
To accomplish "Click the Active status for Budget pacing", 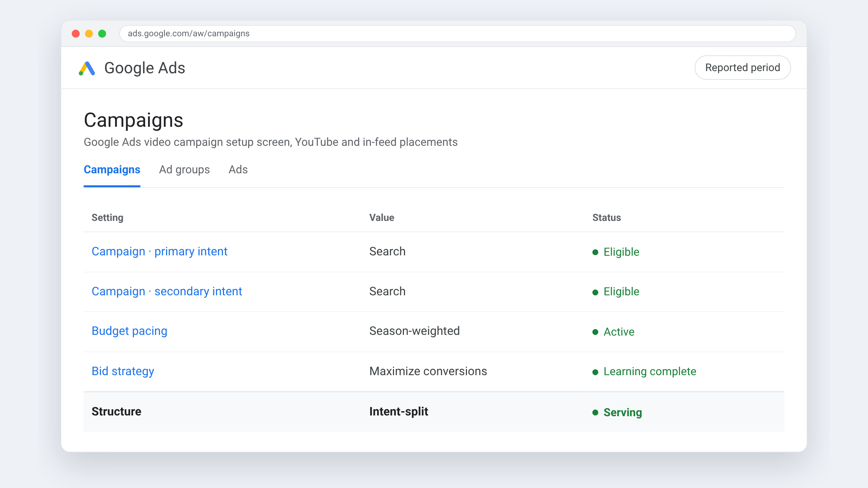I will point(613,332).
